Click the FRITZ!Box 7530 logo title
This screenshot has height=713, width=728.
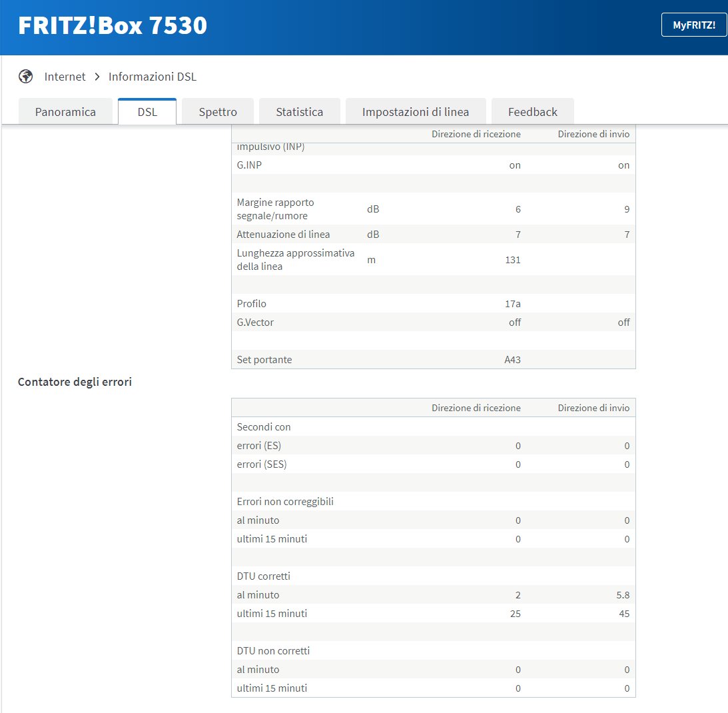tap(113, 25)
